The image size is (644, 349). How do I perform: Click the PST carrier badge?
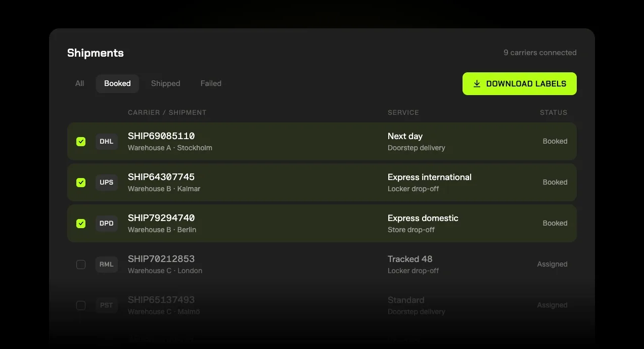pos(107,306)
